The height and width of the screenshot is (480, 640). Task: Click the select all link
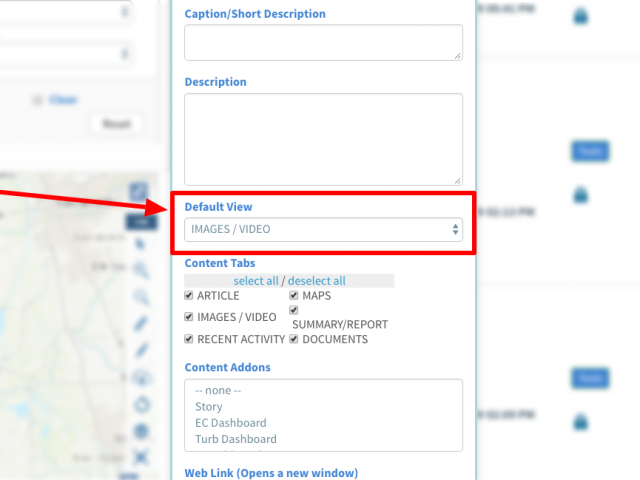(256, 281)
